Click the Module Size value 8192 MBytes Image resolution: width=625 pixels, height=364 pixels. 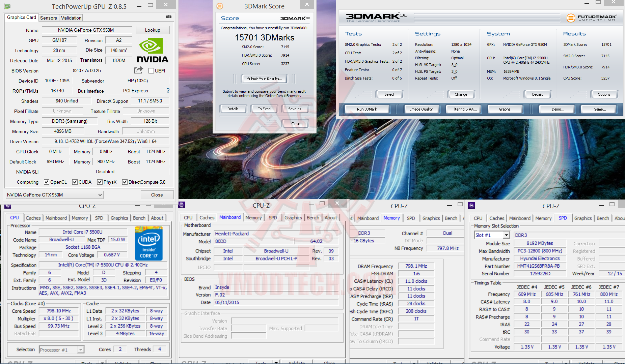pos(540,243)
